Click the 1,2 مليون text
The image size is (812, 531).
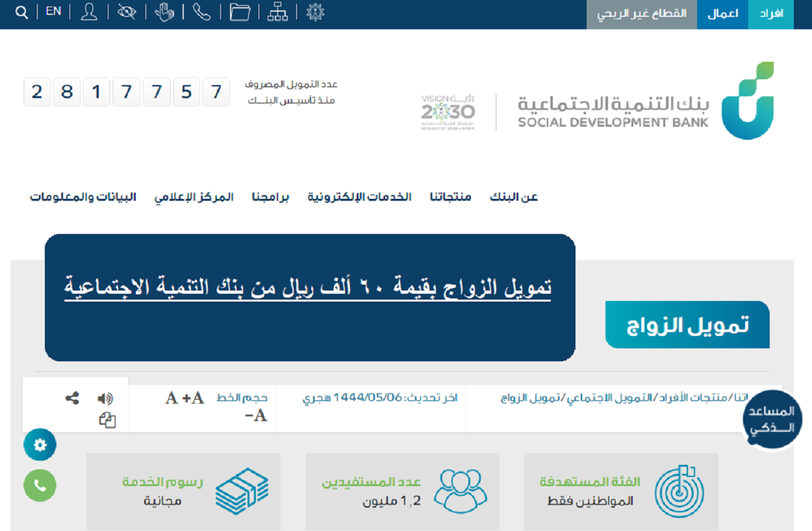tap(392, 501)
